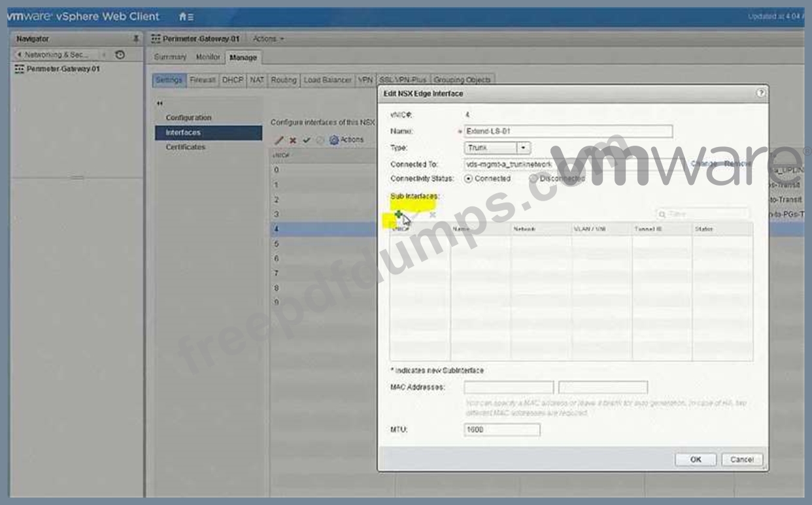Image resolution: width=812 pixels, height=505 pixels.
Task: Click the MTU field showing 1600
Action: [x=502, y=430]
